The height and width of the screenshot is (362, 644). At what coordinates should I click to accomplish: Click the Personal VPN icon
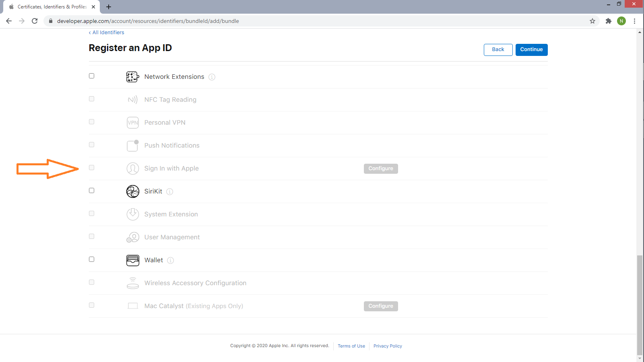click(x=133, y=123)
